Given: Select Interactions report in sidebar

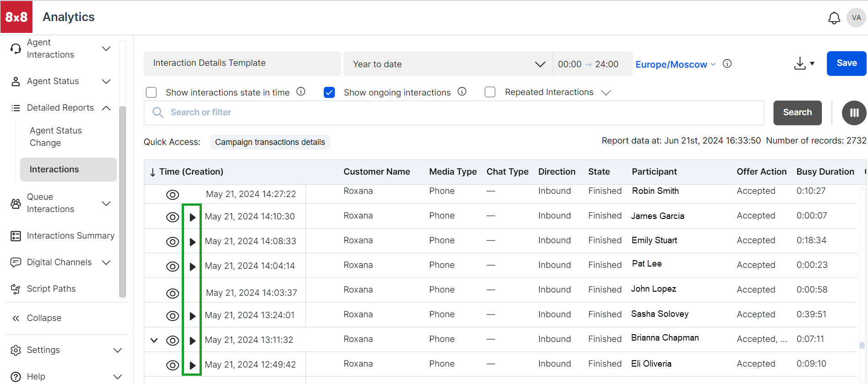Looking at the screenshot, I should [x=68, y=170].
